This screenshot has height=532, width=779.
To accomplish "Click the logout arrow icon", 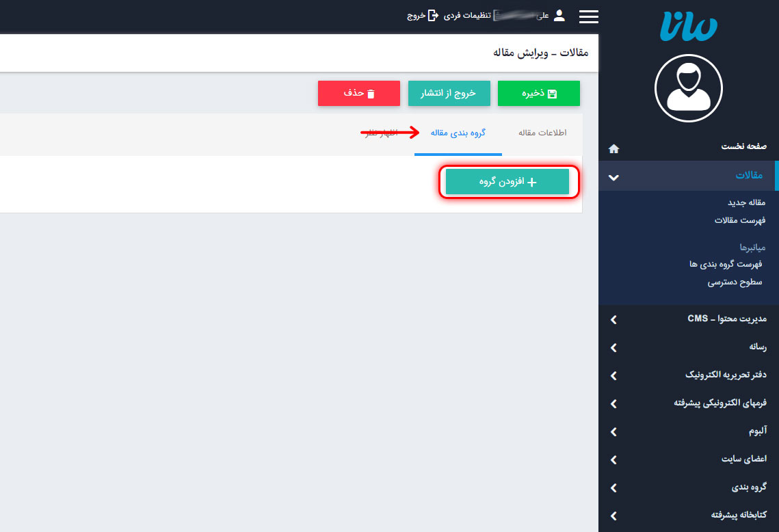I will coord(433,16).
